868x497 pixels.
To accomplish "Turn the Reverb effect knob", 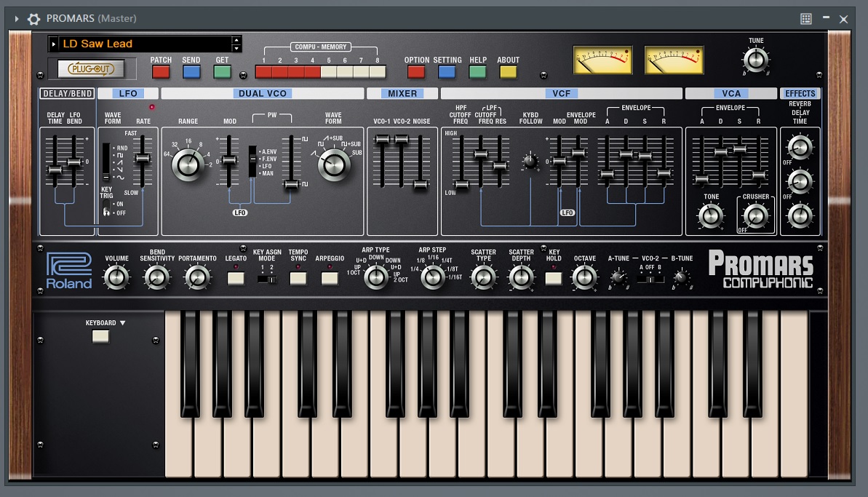I will 800,147.
